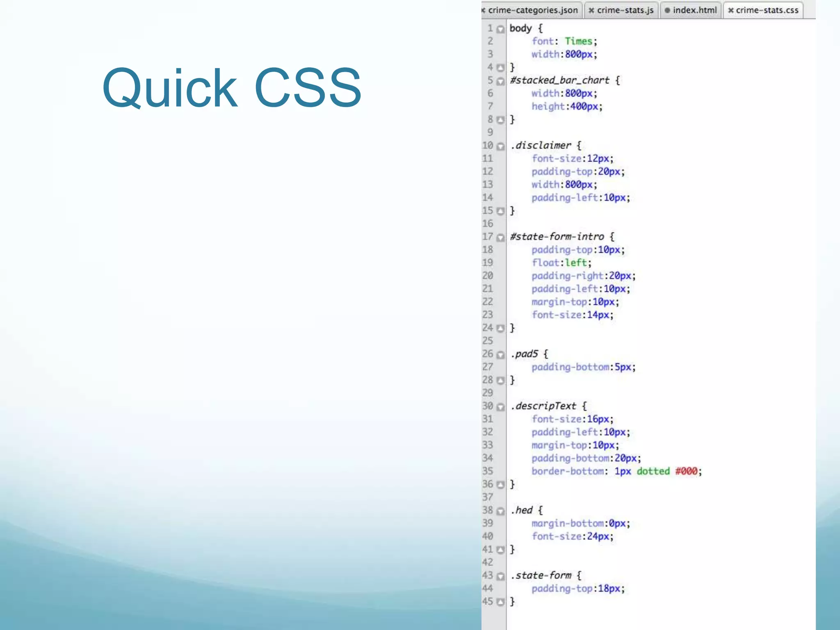Click the '#state-form-intro' selector text

[x=557, y=237]
